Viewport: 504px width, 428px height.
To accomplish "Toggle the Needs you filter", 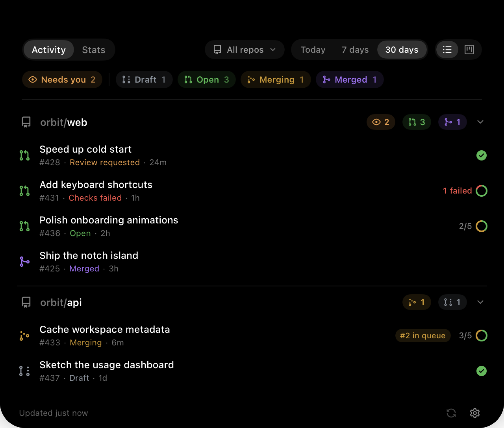I will point(62,79).
